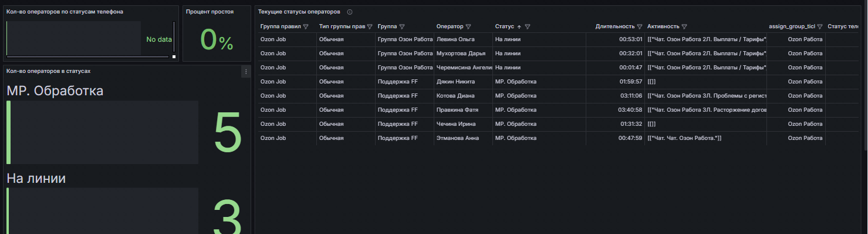Select the МР. Обработка bar gauge
The image size is (868, 234).
coord(103,132)
